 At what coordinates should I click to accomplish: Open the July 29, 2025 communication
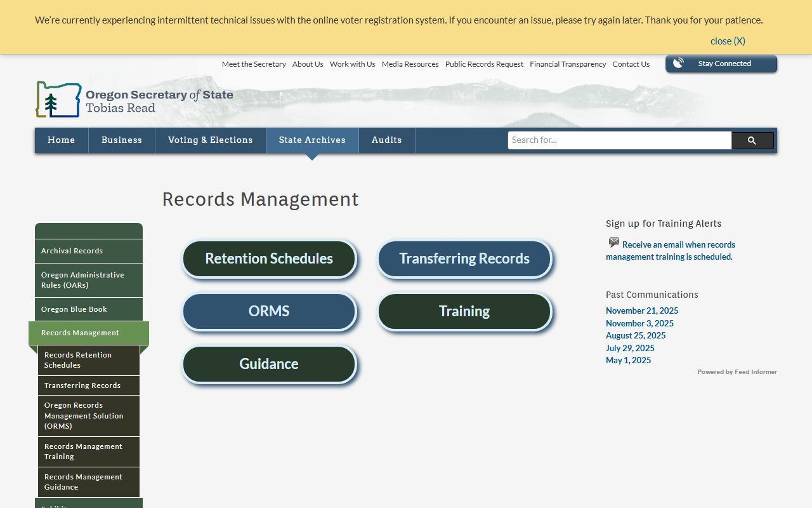(630, 348)
